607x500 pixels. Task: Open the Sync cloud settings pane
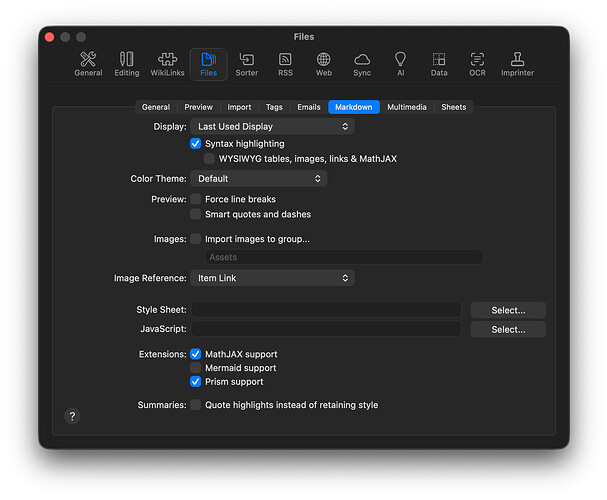(362, 64)
